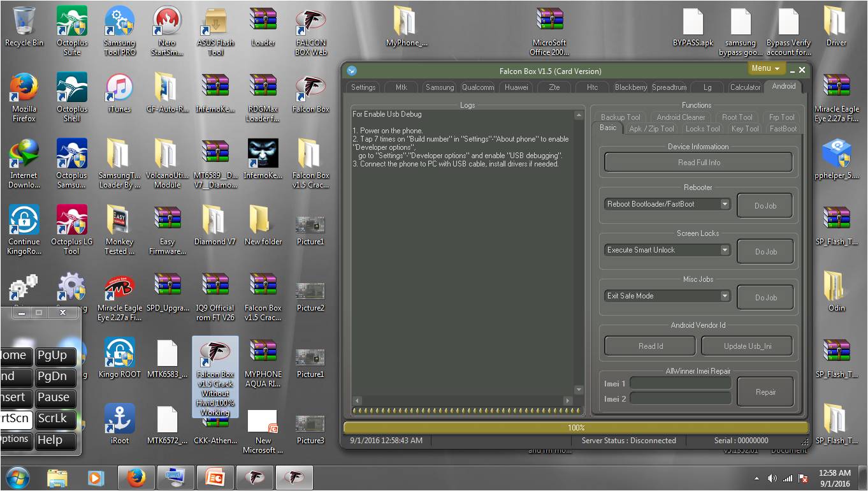Screen dimensions: 868x491
Task: Open the Frp Tool sub-tab
Action: pos(781,117)
